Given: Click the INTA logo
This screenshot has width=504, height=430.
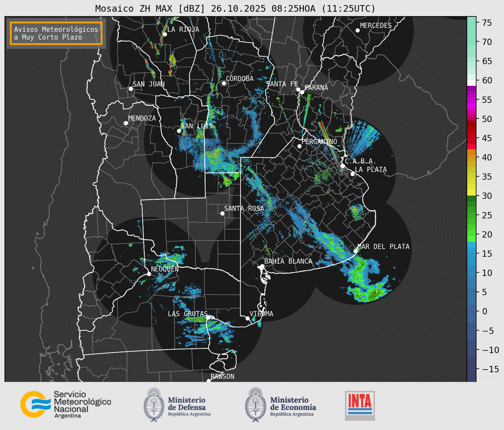Looking at the screenshot, I should tap(360, 405).
